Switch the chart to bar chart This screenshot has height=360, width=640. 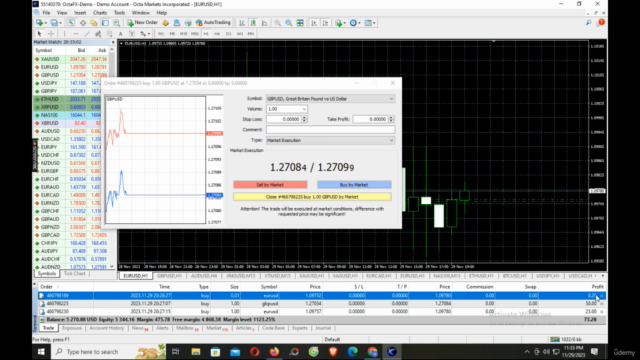click(242, 23)
